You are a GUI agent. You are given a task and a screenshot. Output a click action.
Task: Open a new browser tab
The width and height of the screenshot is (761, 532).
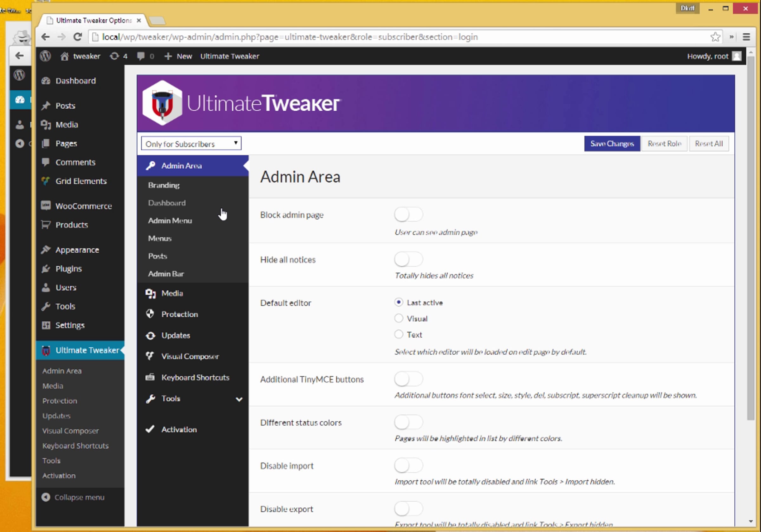point(157,21)
